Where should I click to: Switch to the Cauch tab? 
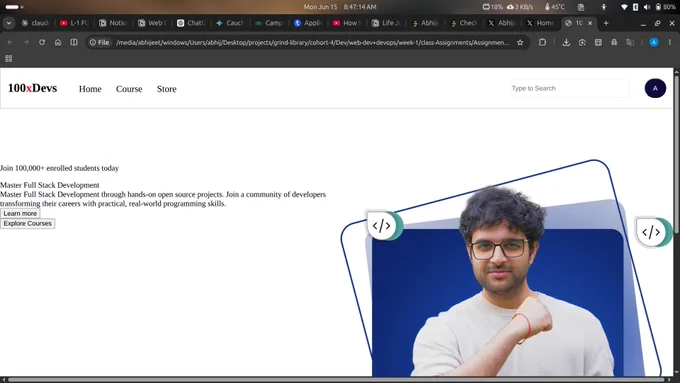tap(230, 23)
